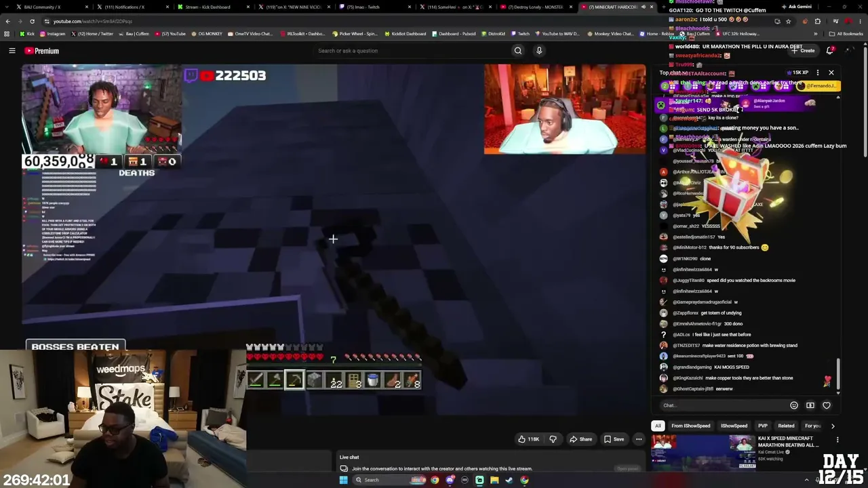Image resolution: width=868 pixels, height=488 pixels.
Task: Reload the current page
Action: tap(32, 21)
